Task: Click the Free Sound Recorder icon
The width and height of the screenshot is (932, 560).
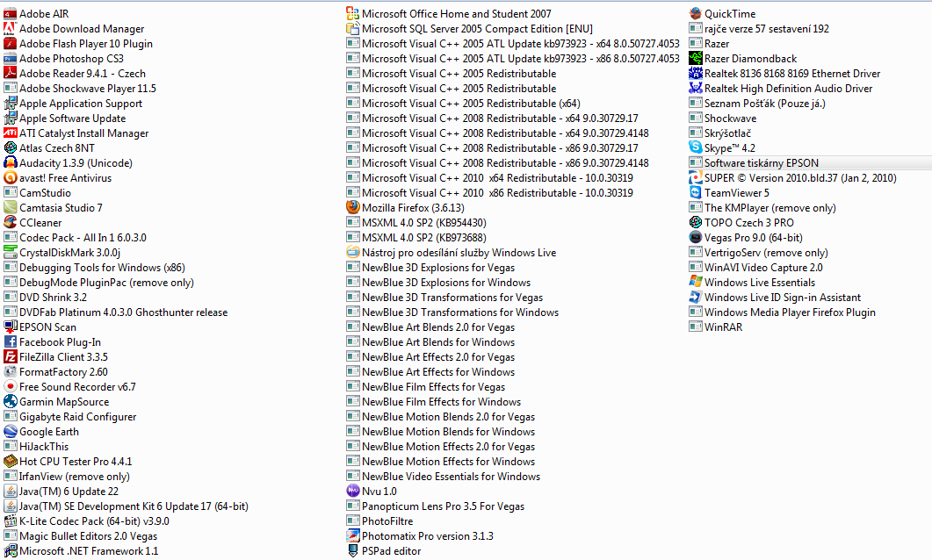Action: 11,386
